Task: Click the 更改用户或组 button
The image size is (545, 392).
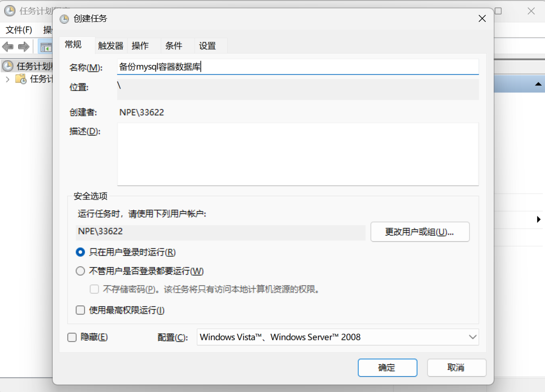Action: point(419,232)
